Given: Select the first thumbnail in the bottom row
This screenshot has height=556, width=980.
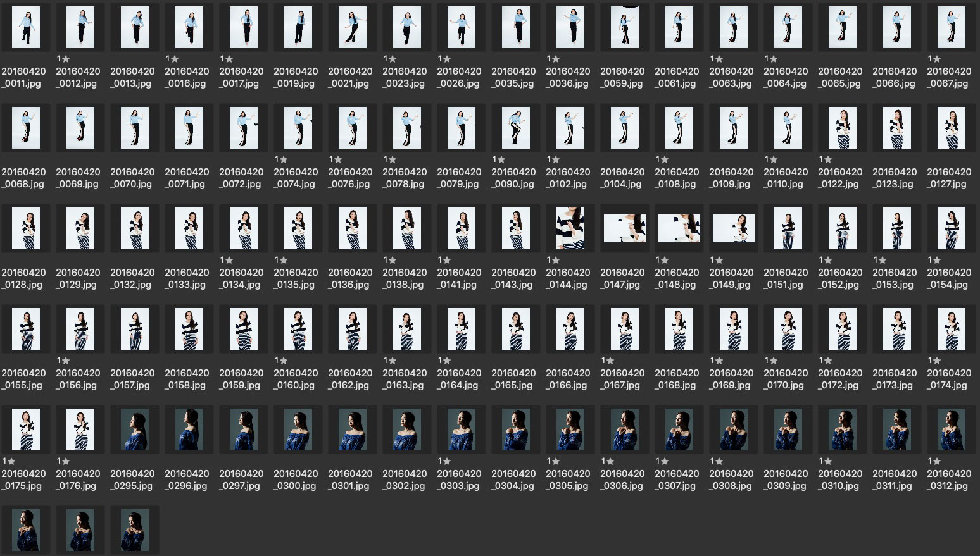Looking at the screenshot, I should [26, 529].
